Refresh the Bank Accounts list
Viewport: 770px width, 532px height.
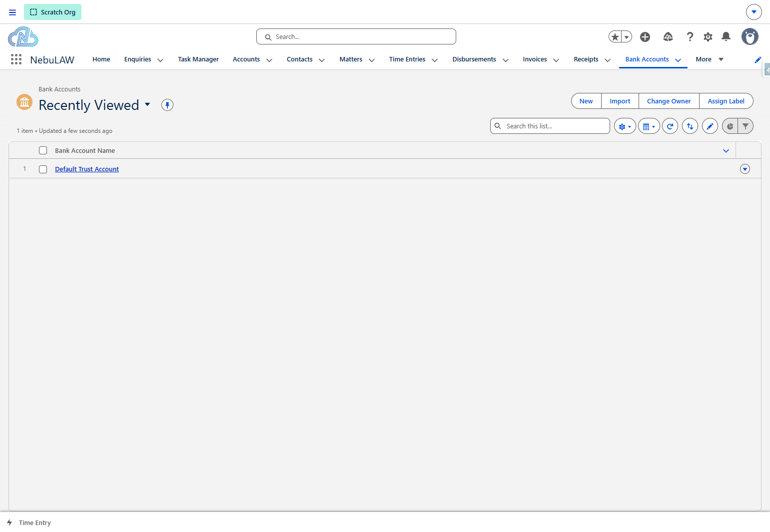coord(670,126)
